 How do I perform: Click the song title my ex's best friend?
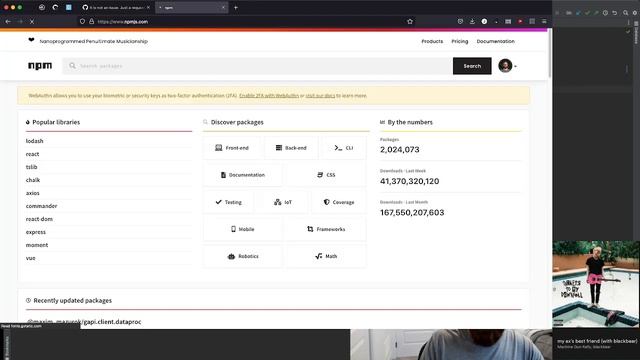(x=597, y=341)
